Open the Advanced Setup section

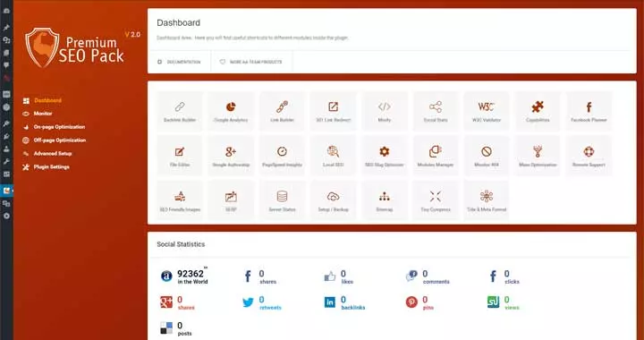click(x=47, y=154)
